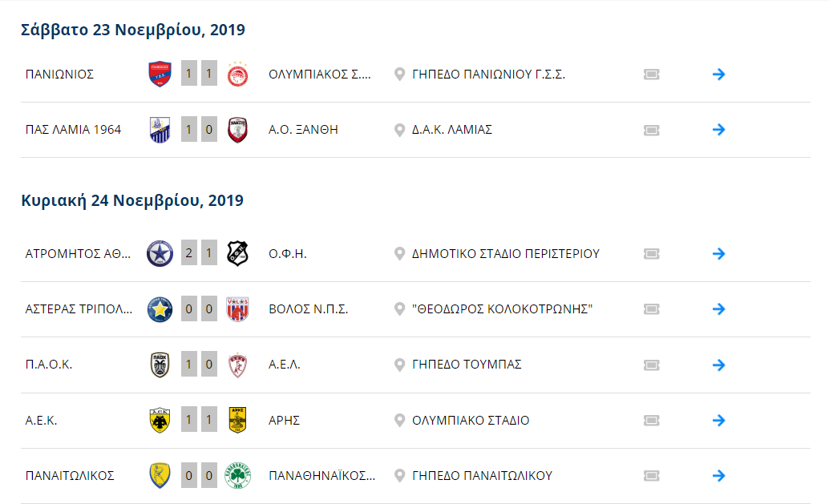The image size is (829, 504).
Task: Open arrow for Α.Ε.Κ. vs ΑΡΗΣ match
Action: click(718, 421)
